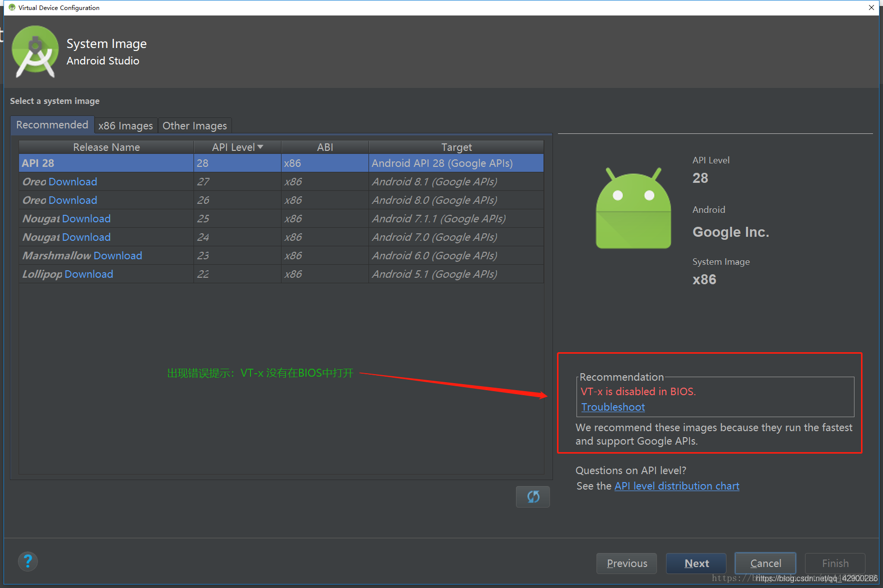This screenshot has height=588, width=883.
Task: Click the Marshmallow release name
Action: pyautogui.click(x=56, y=256)
